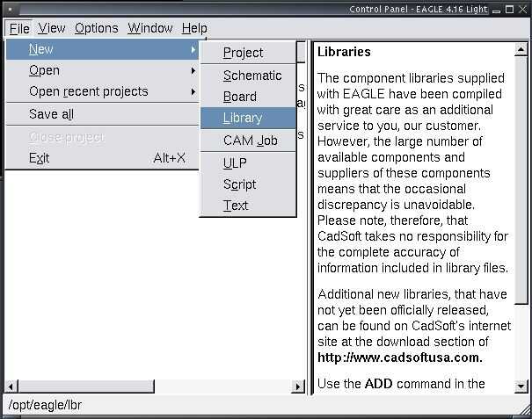Open the Help menu

(194, 28)
